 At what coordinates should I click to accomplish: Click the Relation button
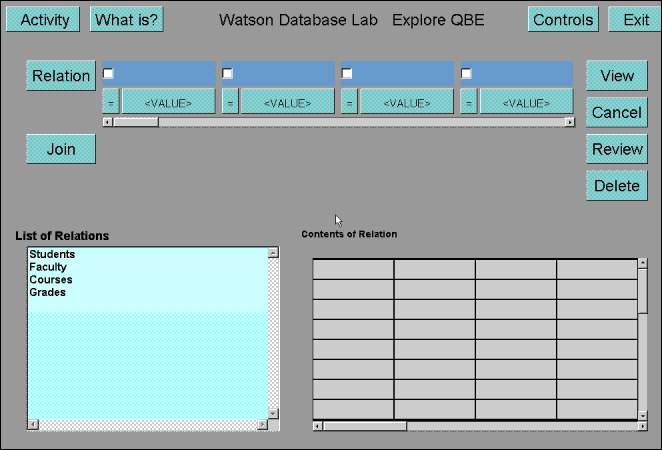pyautogui.click(x=61, y=76)
